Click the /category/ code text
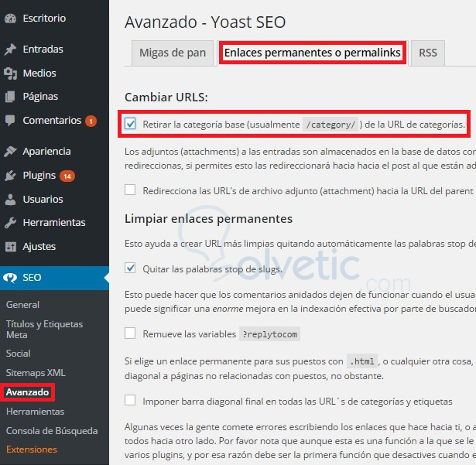476x465 pixels. coord(330,125)
